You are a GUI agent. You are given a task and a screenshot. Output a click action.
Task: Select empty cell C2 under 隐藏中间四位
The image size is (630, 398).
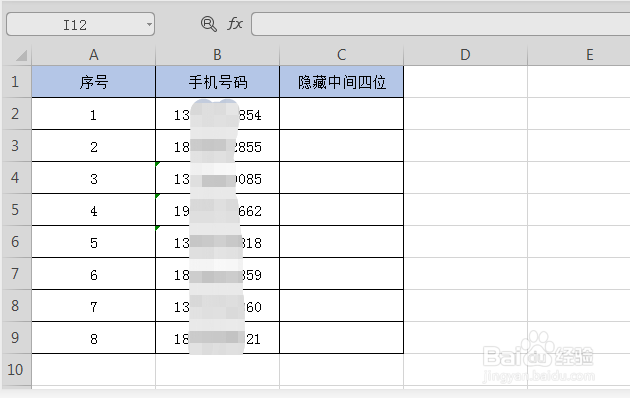(342, 114)
